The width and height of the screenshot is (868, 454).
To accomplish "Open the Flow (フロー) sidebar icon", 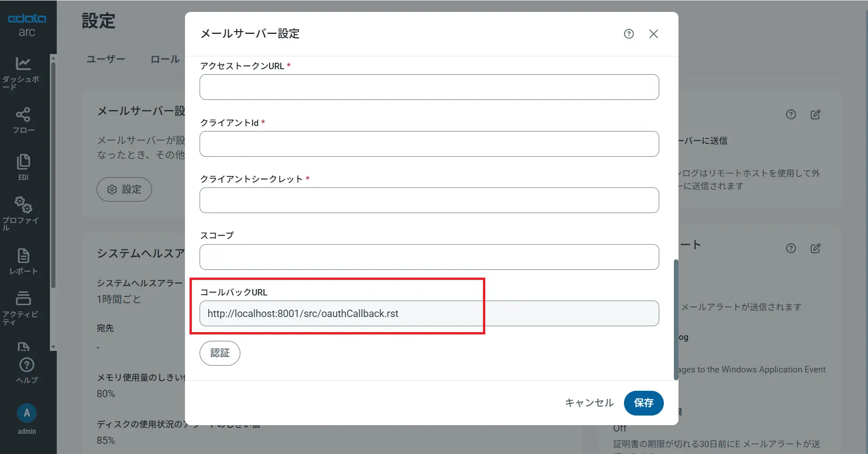I will coord(23,115).
